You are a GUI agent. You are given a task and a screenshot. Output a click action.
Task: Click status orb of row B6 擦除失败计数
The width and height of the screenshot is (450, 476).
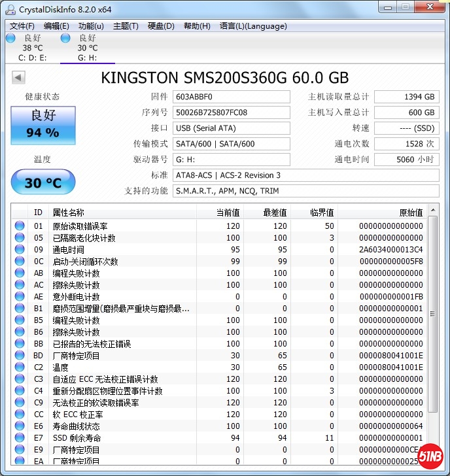(20, 331)
